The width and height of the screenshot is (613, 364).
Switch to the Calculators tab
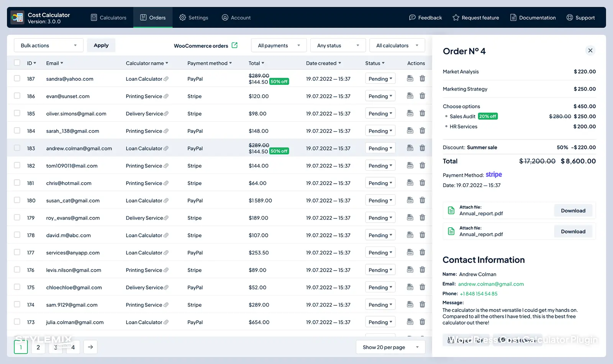point(108,17)
